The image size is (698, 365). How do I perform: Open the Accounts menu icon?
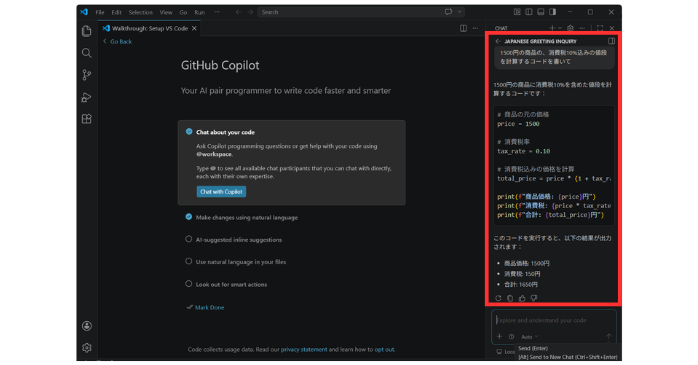tap(87, 326)
